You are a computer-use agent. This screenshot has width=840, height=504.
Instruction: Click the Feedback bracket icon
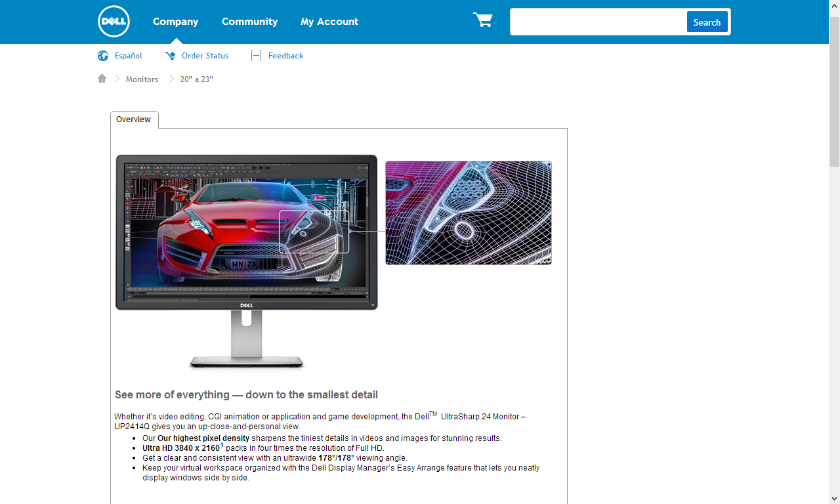coord(257,56)
